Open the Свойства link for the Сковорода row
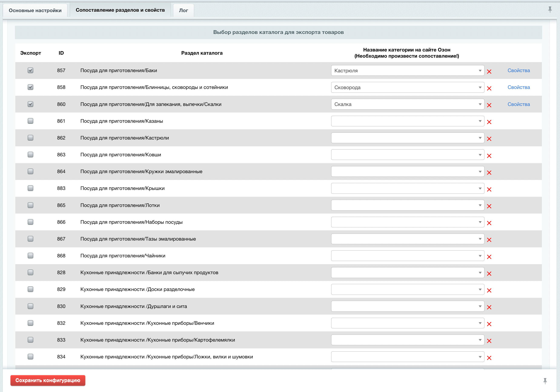Viewport: 560px width, 392px height. [x=518, y=87]
